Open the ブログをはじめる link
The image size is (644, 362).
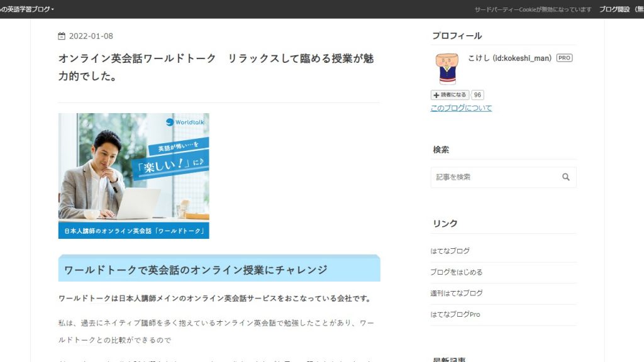456,272
